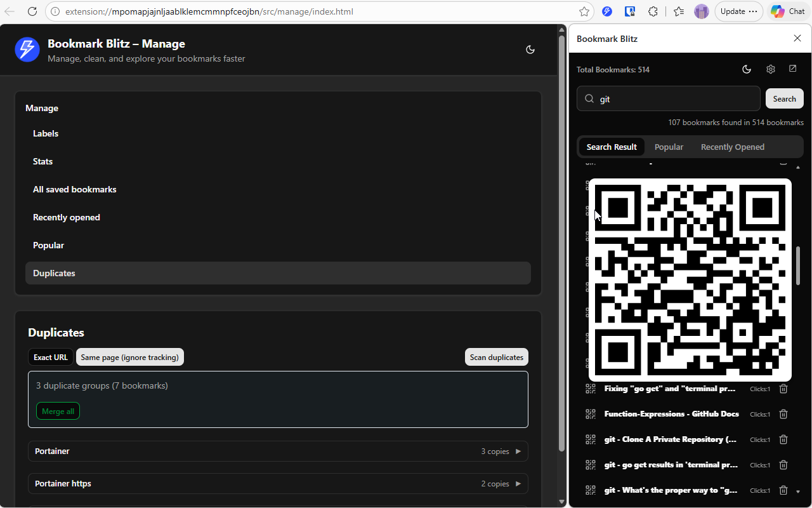
Task: Click the site information icon in address bar
Action: pyautogui.click(x=55, y=11)
